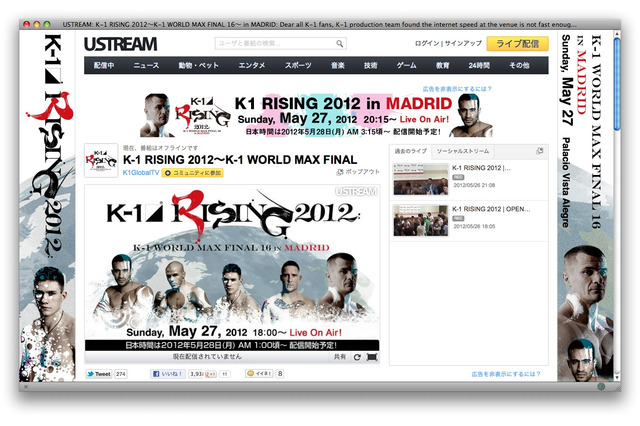Screen dimensions: 640x426
Task: Select the ソーシャルストリーム tab
Action: pyautogui.click(x=462, y=151)
